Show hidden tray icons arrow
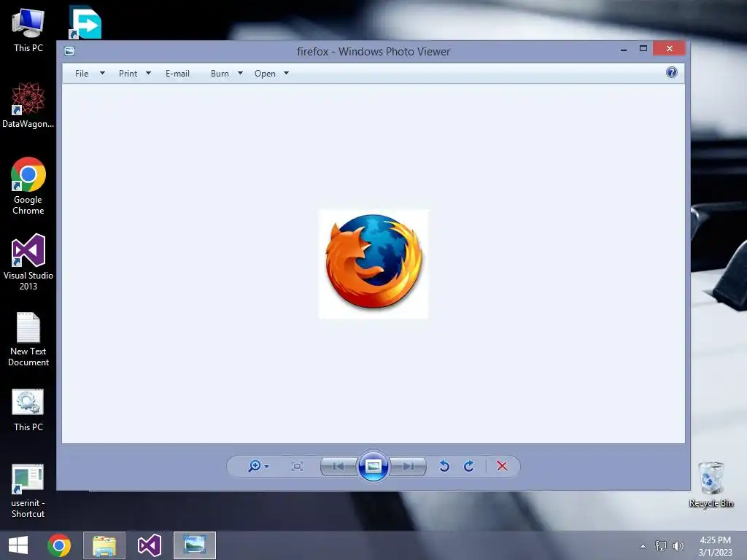Screen dimensions: 747x560 click(x=643, y=546)
